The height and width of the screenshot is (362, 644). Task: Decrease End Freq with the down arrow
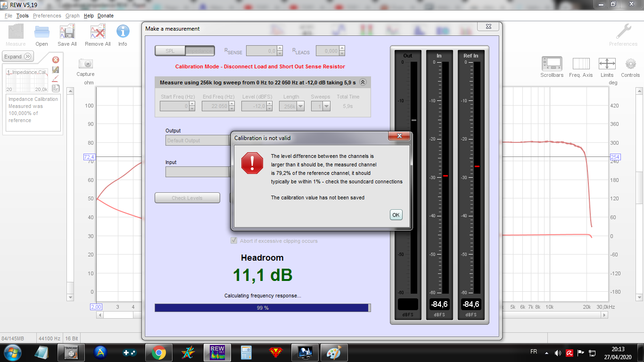click(231, 109)
